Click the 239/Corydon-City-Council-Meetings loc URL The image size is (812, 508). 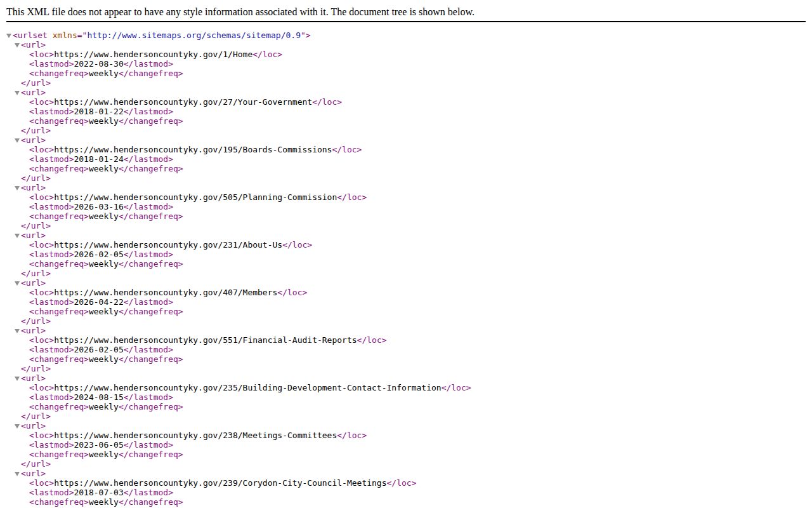coord(220,483)
